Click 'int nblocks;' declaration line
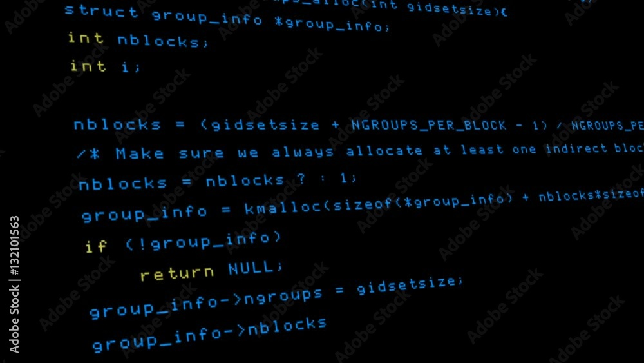Screen dimensions: 644x363 (x=138, y=40)
